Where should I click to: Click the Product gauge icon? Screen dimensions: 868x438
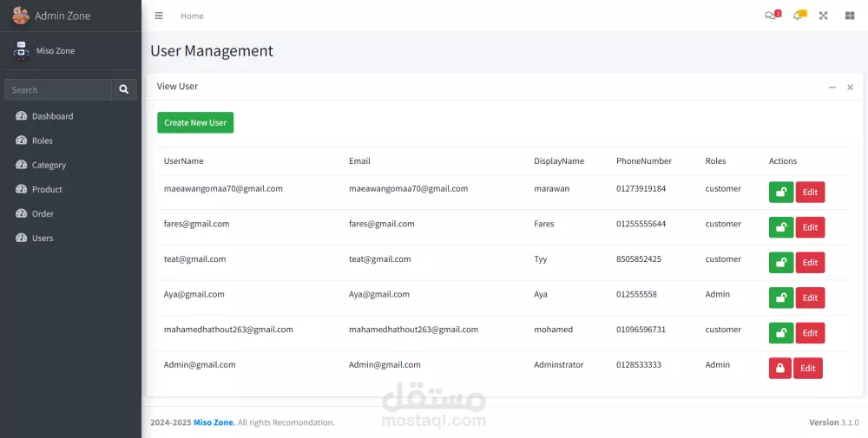coord(21,189)
